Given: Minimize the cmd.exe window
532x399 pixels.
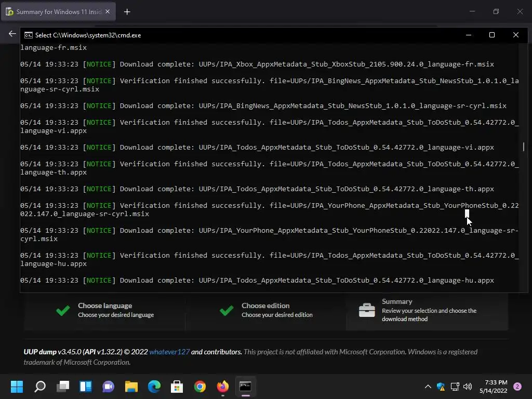Looking at the screenshot, I should point(469,35).
